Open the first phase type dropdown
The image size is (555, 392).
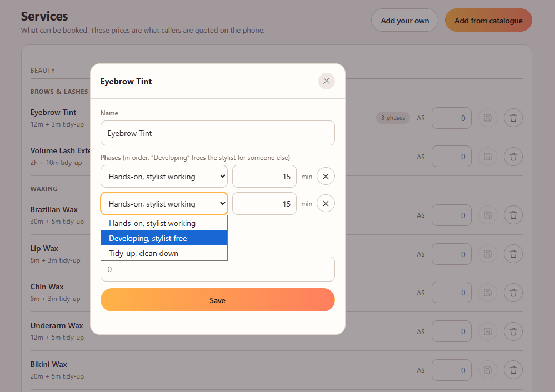click(x=164, y=176)
